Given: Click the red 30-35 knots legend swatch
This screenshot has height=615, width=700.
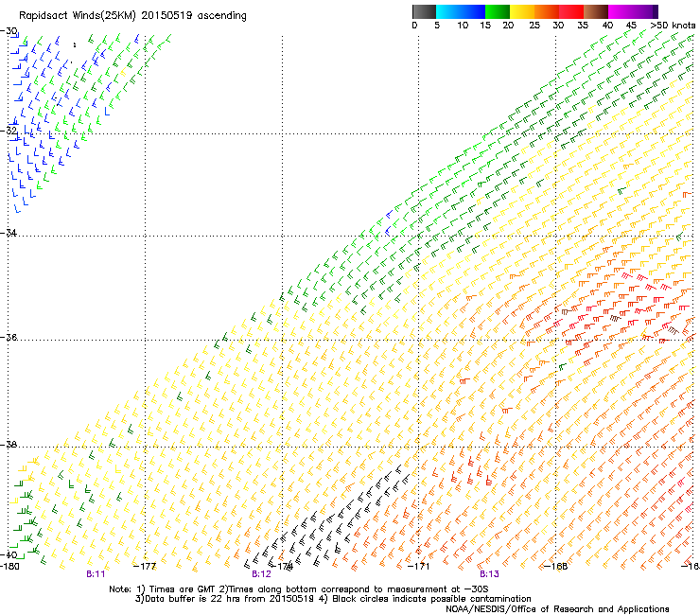Looking at the screenshot, I should point(571,11).
